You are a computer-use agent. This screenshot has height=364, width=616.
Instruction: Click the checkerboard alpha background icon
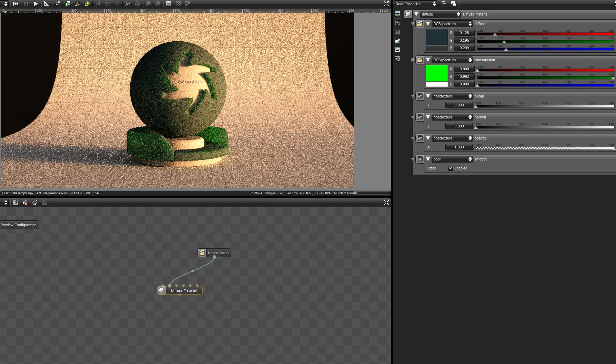click(178, 4)
